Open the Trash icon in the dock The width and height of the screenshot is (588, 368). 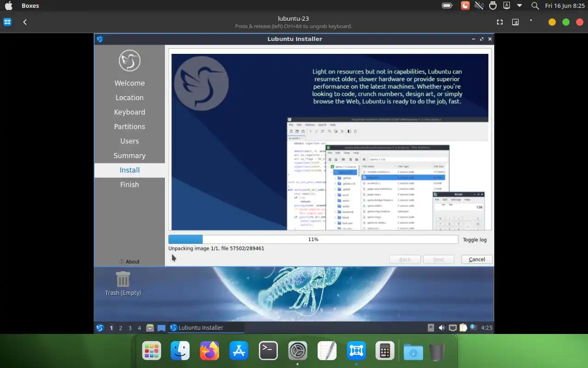pos(437,352)
